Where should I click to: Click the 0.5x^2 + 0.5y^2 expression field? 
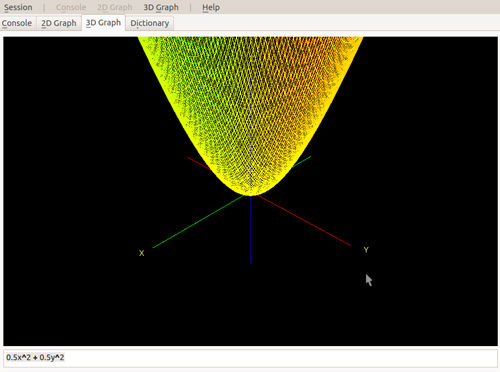[x=250, y=358]
